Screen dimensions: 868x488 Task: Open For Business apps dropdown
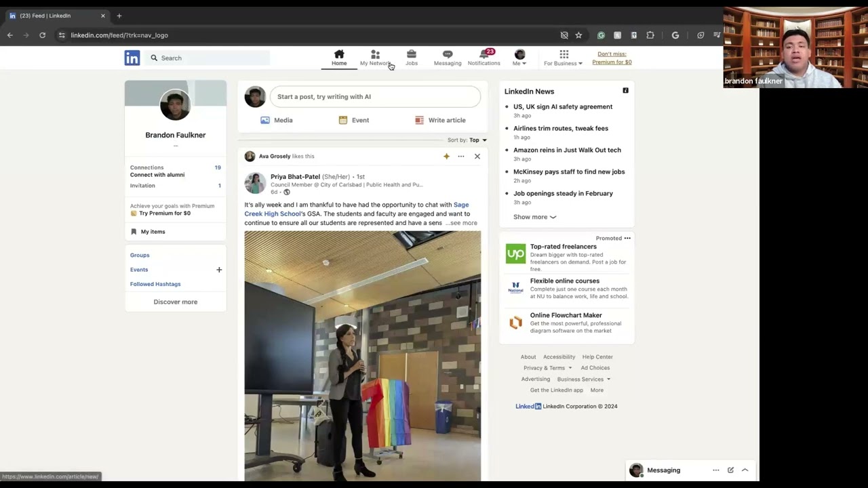(x=563, y=58)
